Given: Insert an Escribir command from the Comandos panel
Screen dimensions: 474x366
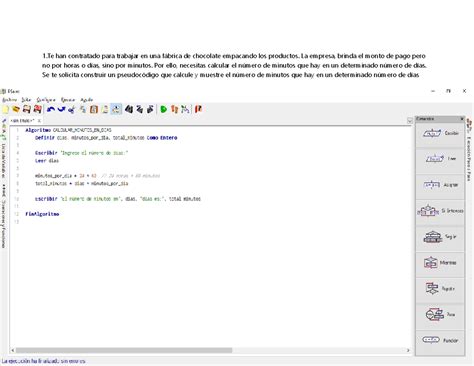Looking at the screenshot, I should [440, 133].
